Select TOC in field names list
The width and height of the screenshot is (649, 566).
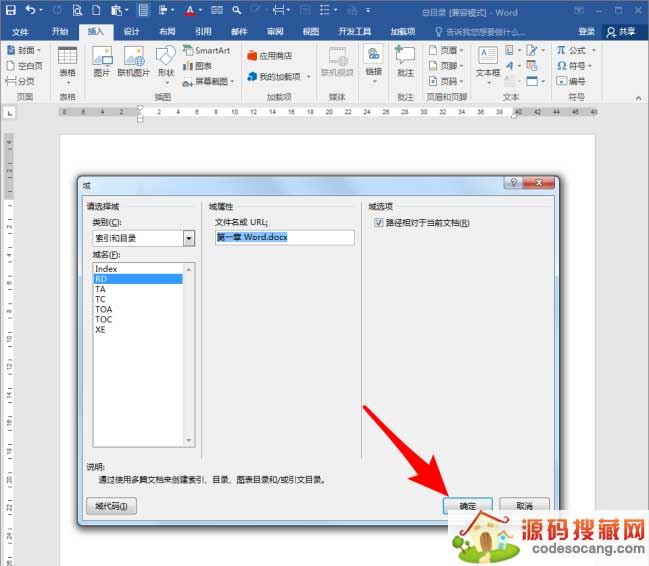(x=104, y=319)
